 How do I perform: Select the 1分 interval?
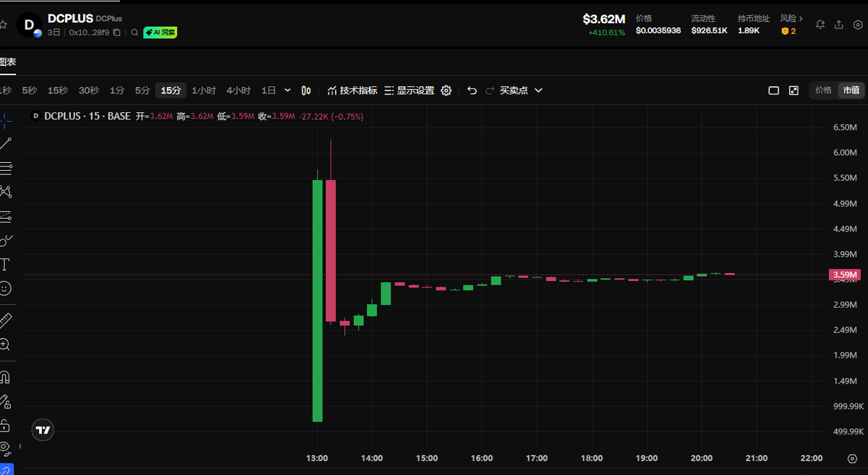click(117, 91)
